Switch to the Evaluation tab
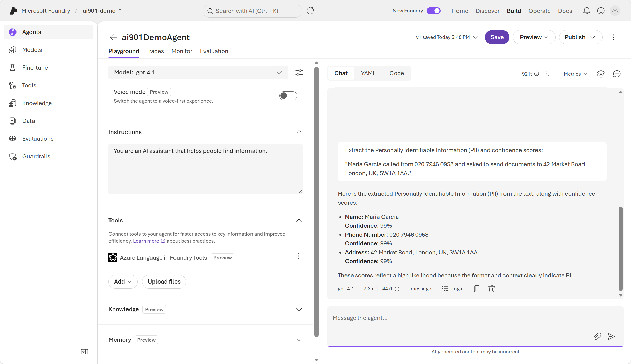The height and width of the screenshot is (364, 631). 214,51
